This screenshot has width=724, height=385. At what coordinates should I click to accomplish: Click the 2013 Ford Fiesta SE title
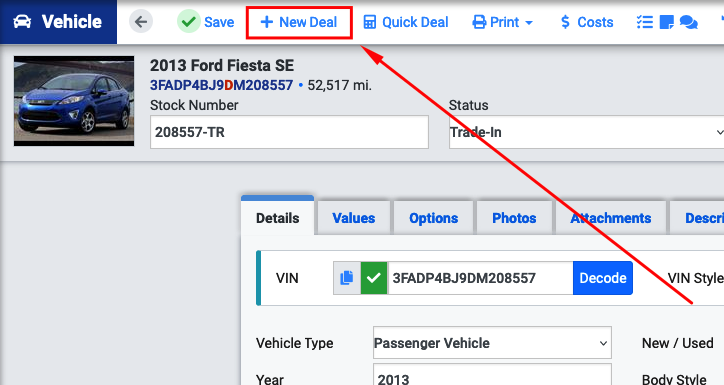click(x=222, y=66)
